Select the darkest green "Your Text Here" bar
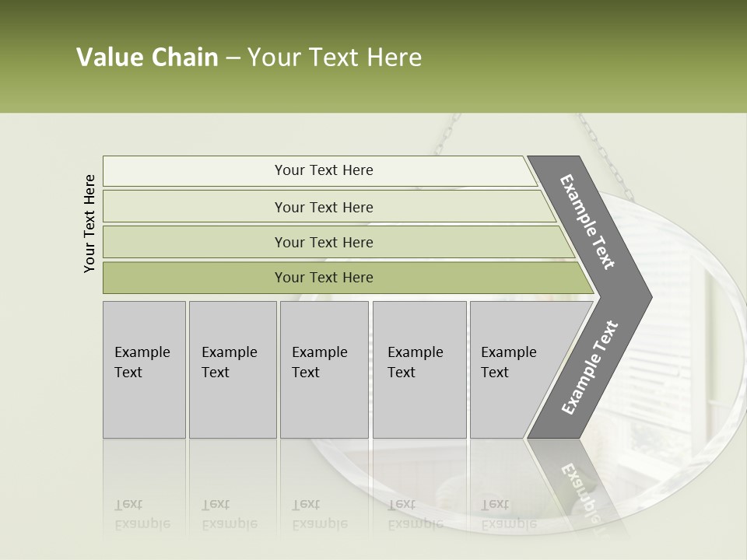 (x=324, y=278)
